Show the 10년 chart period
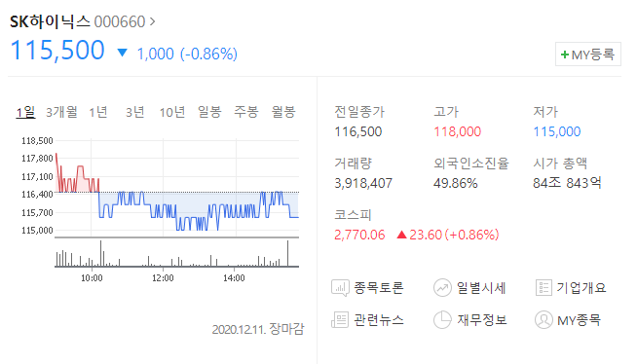The width and height of the screenshot is (637, 364). pos(172,112)
